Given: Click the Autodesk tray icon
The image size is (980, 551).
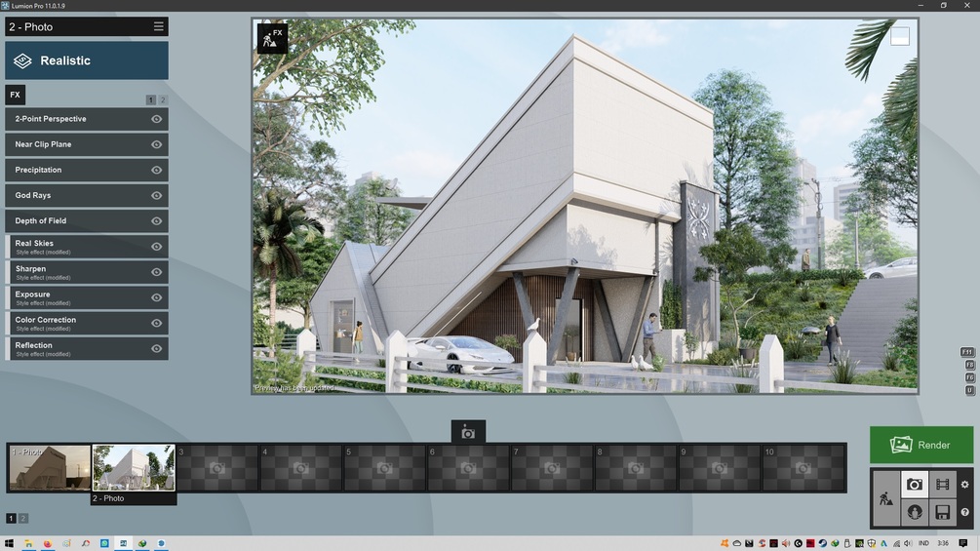Looking at the screenshot, I should 883,543.
